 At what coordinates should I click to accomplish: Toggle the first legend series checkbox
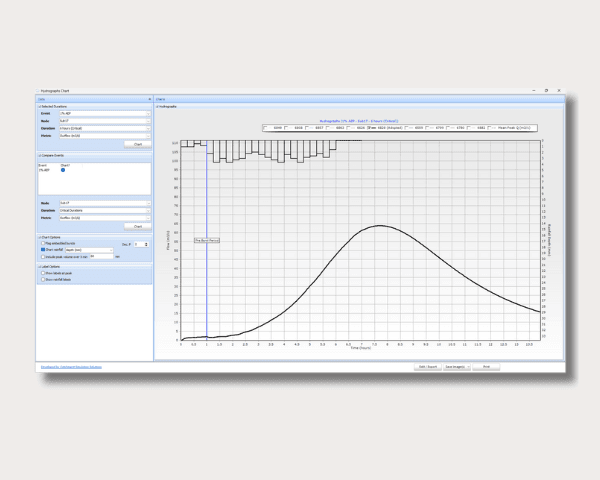point(265,128)
